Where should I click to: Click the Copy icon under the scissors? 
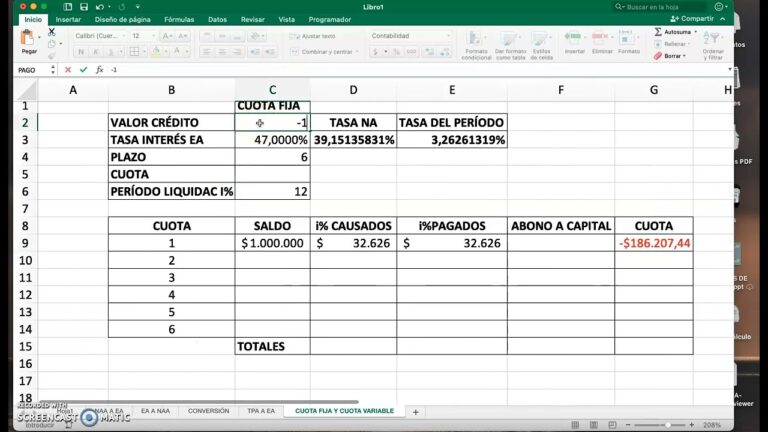[x=51, y=44]
